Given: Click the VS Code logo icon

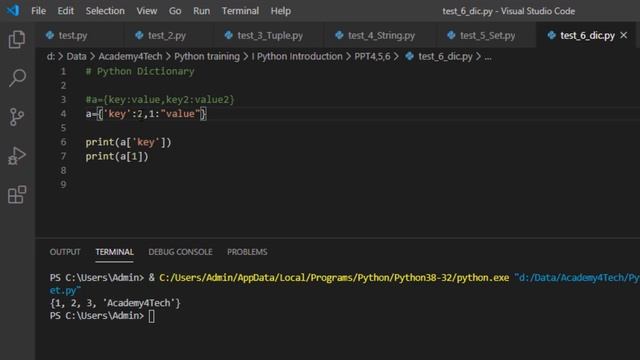Looking at the screenshot, I should pyautogui.click(x=13, y=10).
